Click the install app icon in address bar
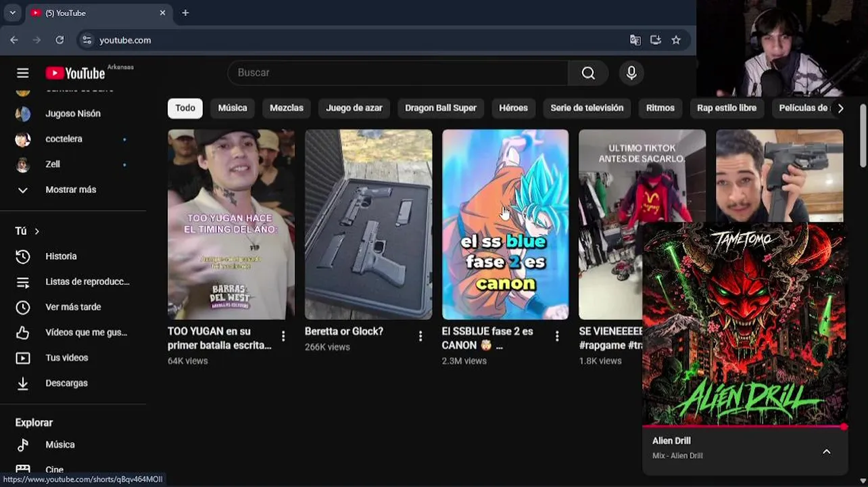The width and height of the screenshot is (868, 487). click(655, 40)
